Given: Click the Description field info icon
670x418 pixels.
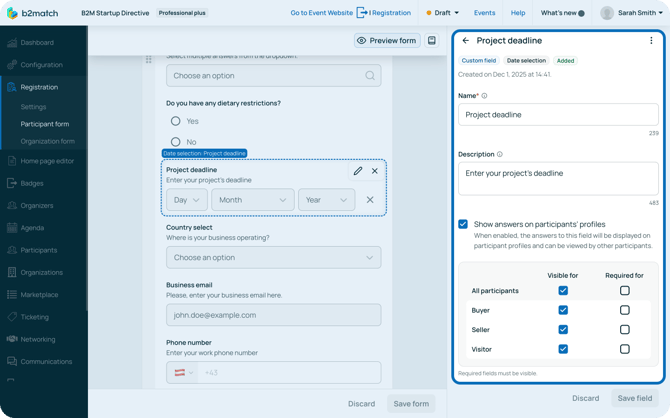Looking at the screenshot, I should pos(500,155).
